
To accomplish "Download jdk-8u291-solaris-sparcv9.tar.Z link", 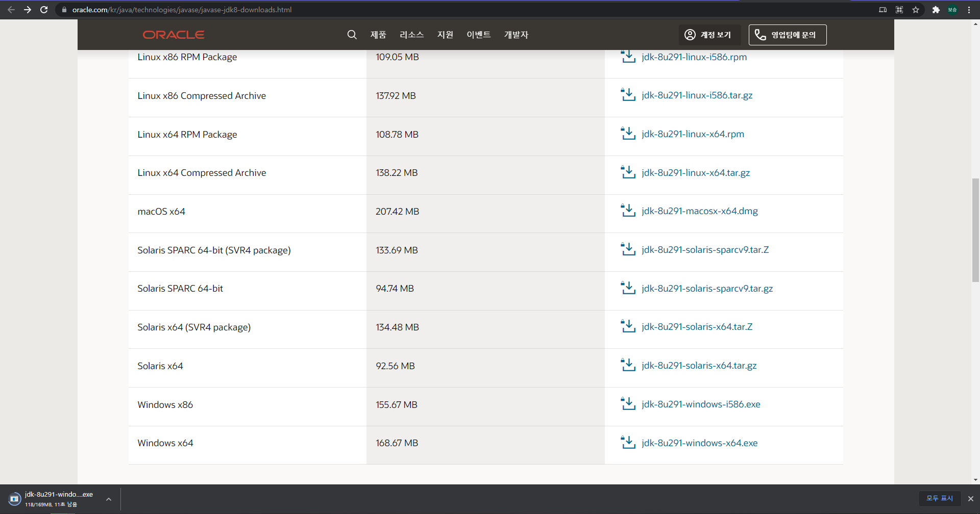I will point(705,250).
